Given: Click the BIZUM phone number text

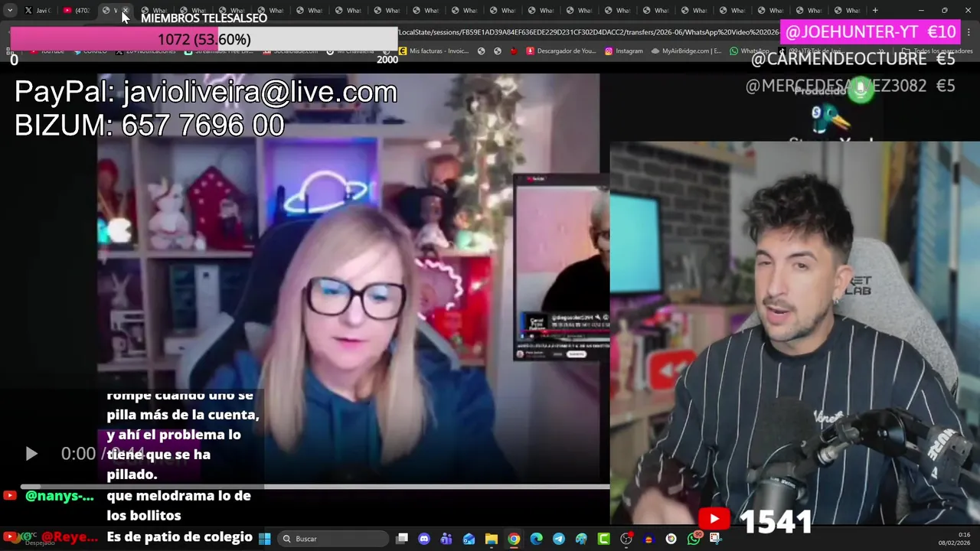Looking at the screenshot, I should [149, 126].
